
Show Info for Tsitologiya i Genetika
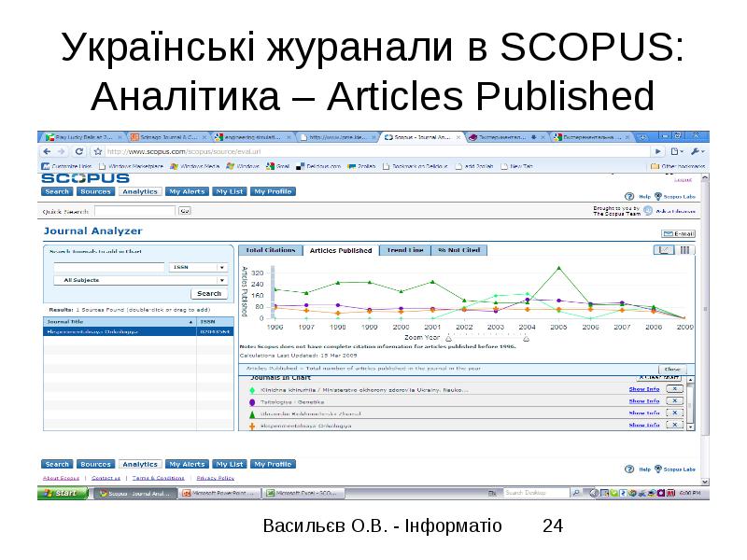(644, 401)
